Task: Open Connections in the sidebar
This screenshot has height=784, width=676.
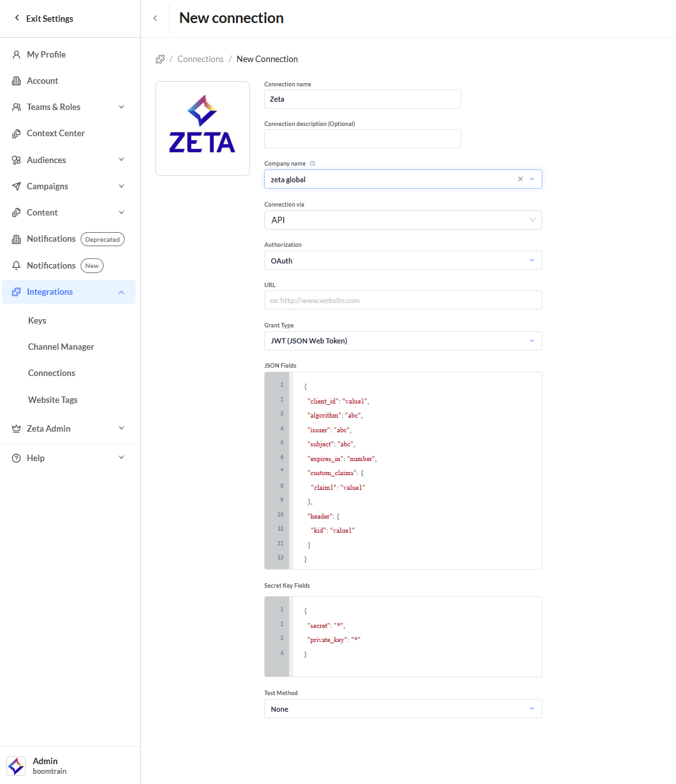Action: click(51, 373)
